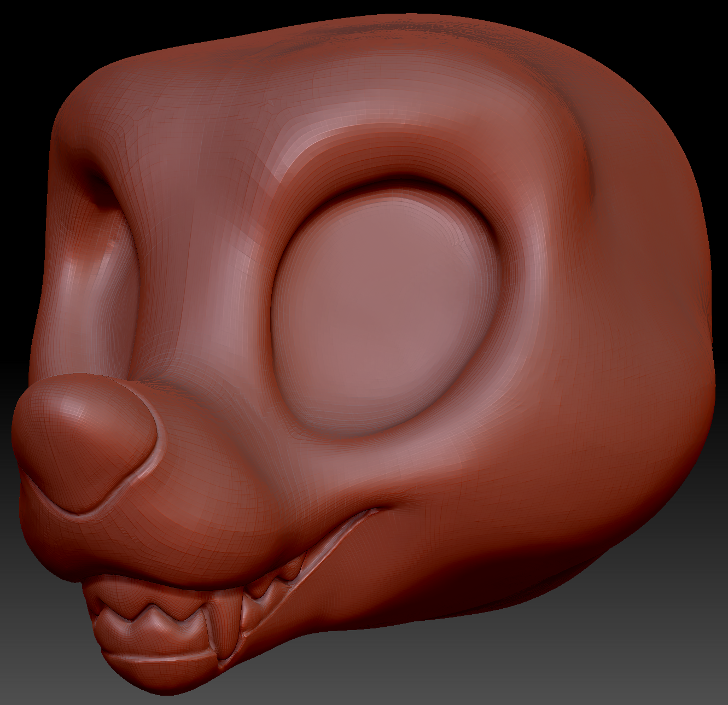Click the large oval eye socket surface
The width and height of the screenshot is (728, 705).
coord(385,311)
